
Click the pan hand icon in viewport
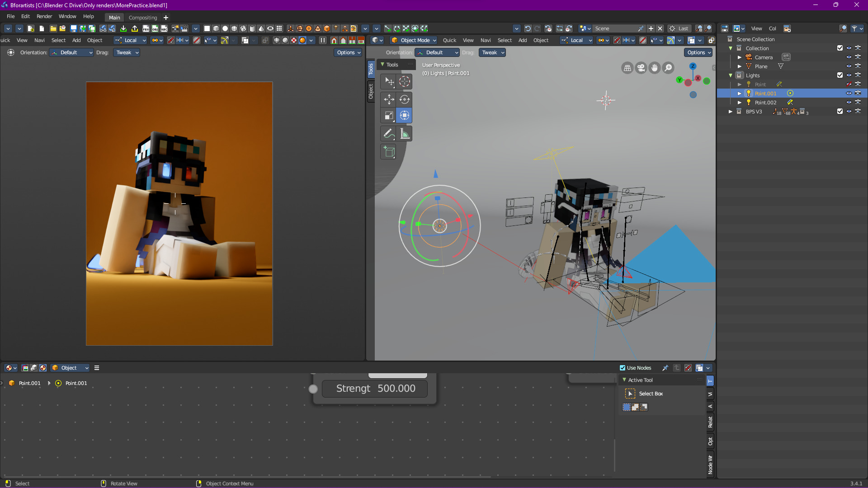coord(655,68)
